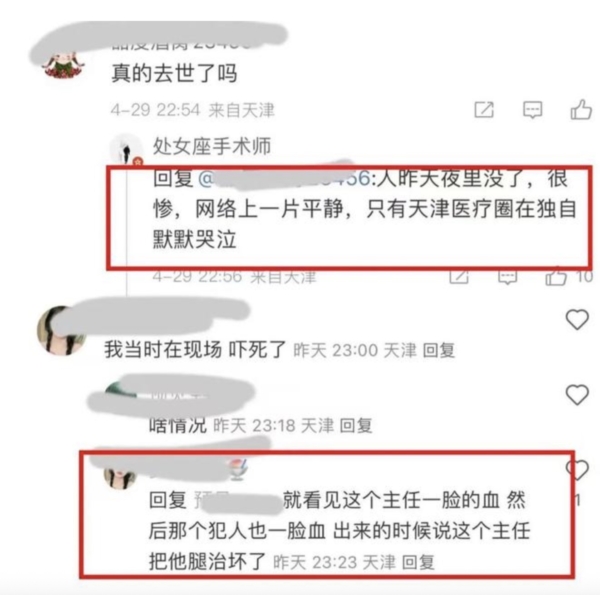Tap 处女座手术师 avatar picture
Image resolution: width=600 pixels, height=595 pixels.
click(126, 148)
